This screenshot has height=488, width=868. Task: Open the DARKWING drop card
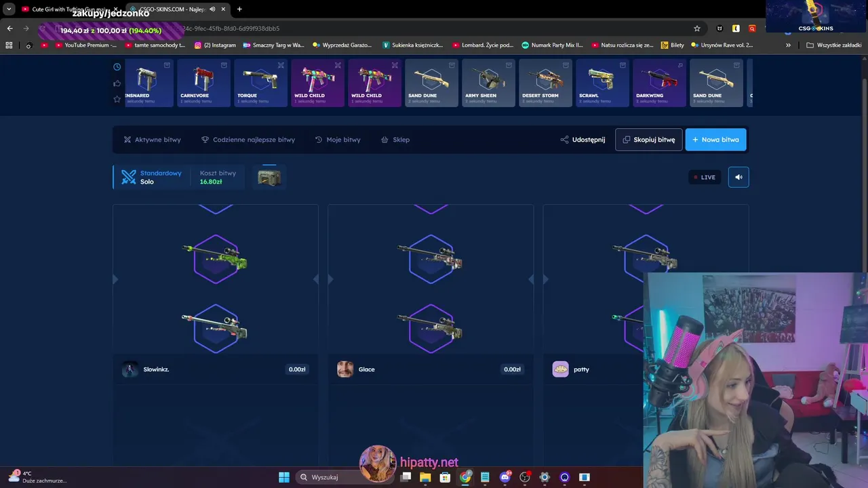660,83
